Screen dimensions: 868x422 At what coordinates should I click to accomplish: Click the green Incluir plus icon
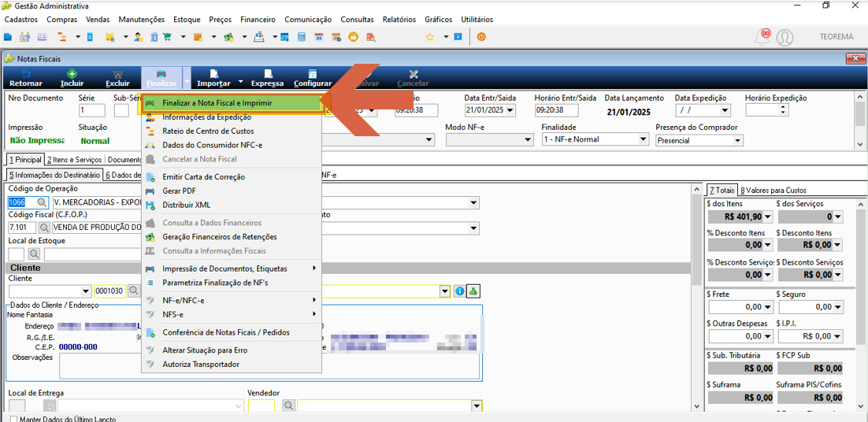click(72, 74)
